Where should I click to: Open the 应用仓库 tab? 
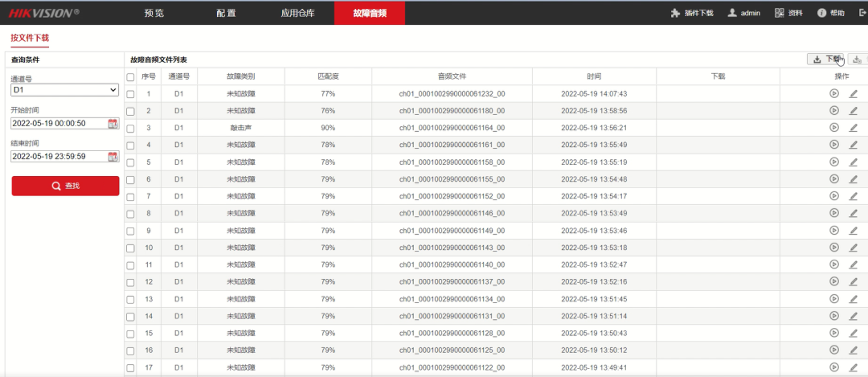[298, 13]
